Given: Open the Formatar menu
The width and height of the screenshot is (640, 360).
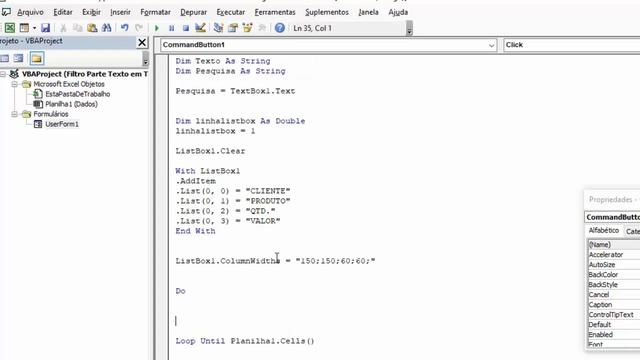Looking at the screenshot, I should pyautogui.click(x=156, y=12).
